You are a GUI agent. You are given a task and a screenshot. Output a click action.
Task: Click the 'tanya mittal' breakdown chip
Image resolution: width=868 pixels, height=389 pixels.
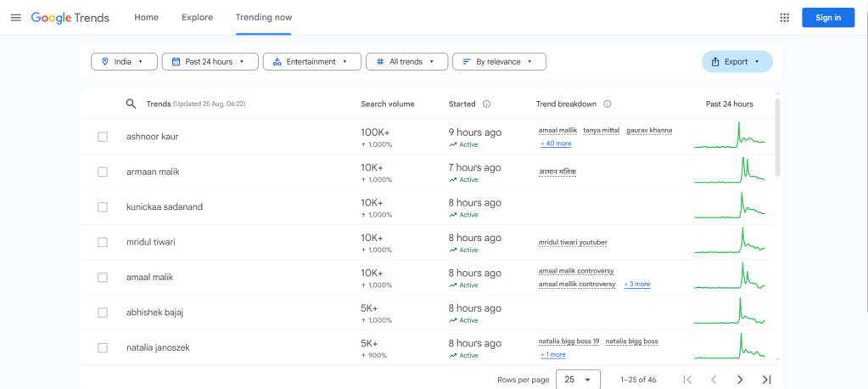click(x=602, y=131)
